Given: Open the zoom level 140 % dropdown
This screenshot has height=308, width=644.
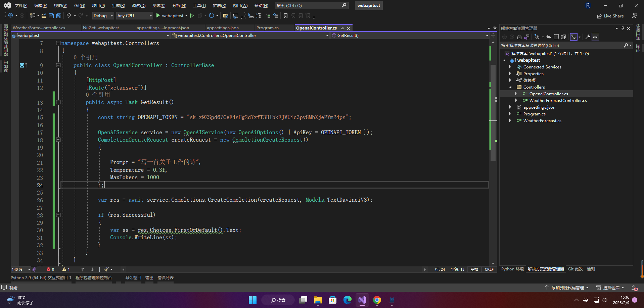Looking at the screenshot, I should pyautogui.click(x=21, y=269).
